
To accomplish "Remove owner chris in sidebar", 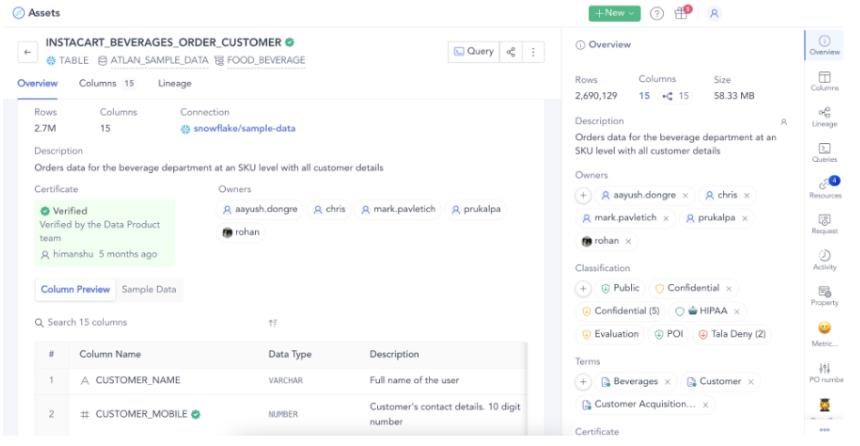I will pos(746,195).
